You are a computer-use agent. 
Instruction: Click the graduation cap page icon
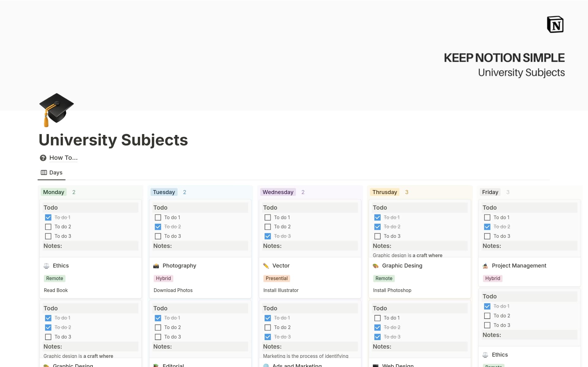pos(56,110)
